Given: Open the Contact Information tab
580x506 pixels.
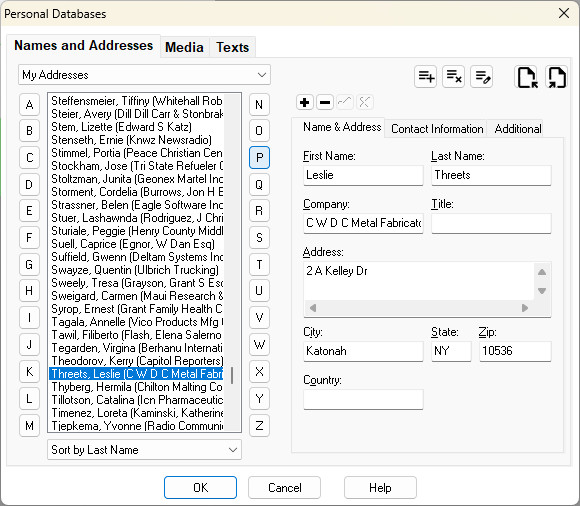Looking at the screenshot, I should [x=437, y=129].
